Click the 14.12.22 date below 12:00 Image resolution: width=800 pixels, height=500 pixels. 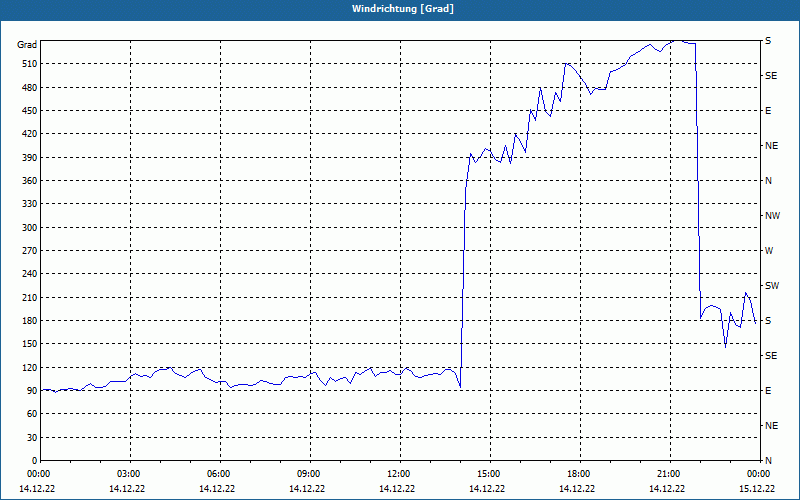click(397, 489)
